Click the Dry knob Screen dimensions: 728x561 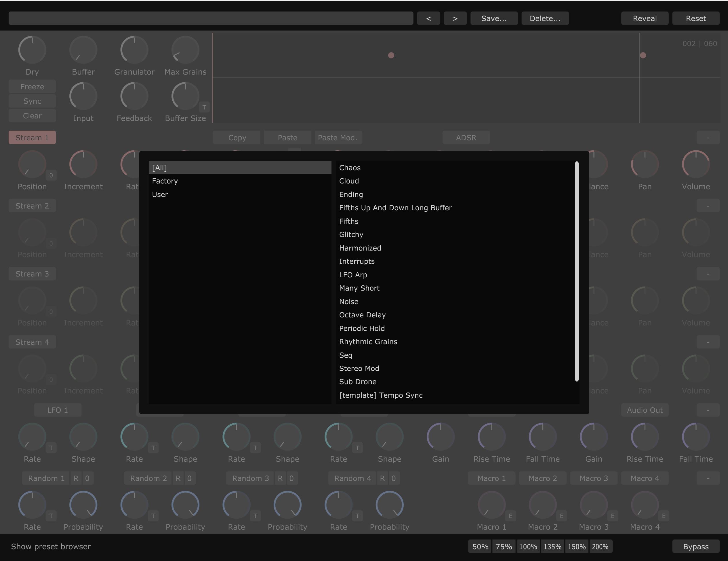click(x=32, y=50)
